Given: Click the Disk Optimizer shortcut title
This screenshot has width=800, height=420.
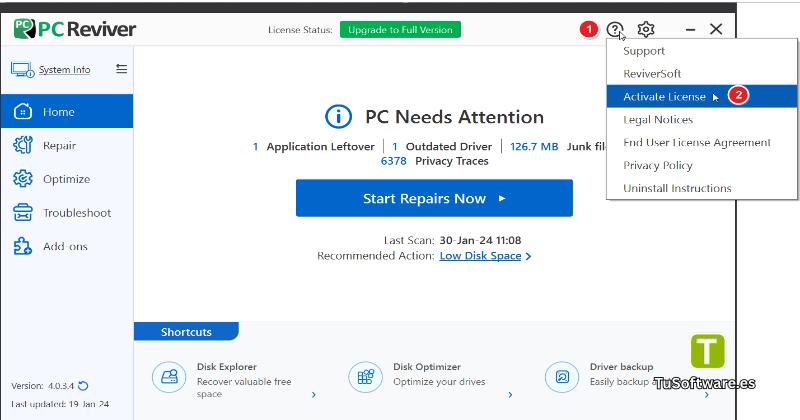Looking at the screenshot, I should (427, 366).
